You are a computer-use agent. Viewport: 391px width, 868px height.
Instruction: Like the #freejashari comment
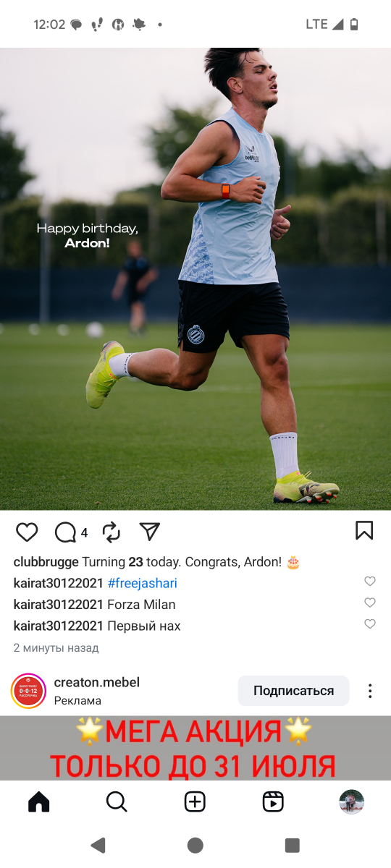370,581
